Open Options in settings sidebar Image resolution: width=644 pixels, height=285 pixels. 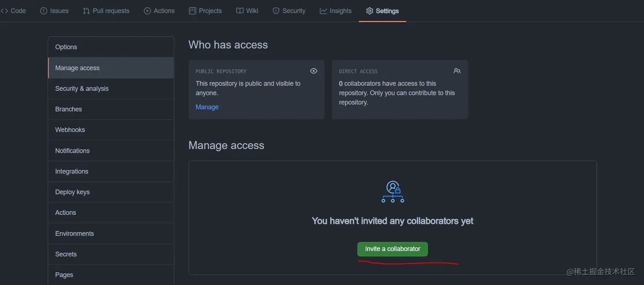(x=111, y=47)
